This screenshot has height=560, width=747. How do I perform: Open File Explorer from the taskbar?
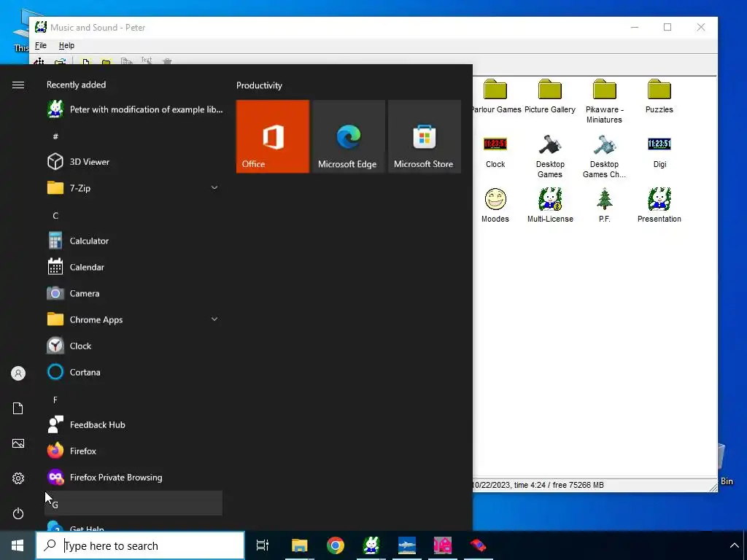[300, 545]
